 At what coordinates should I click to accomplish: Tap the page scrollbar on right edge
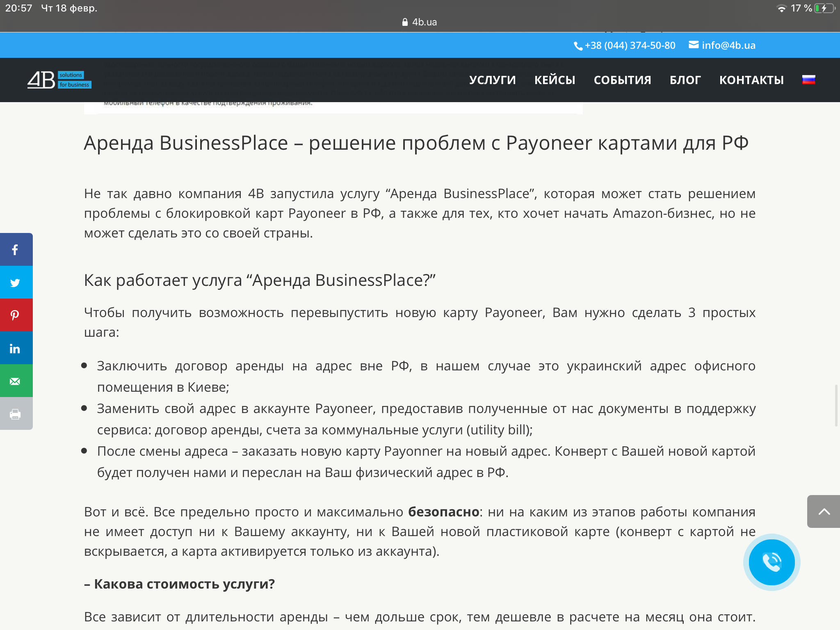836,405
